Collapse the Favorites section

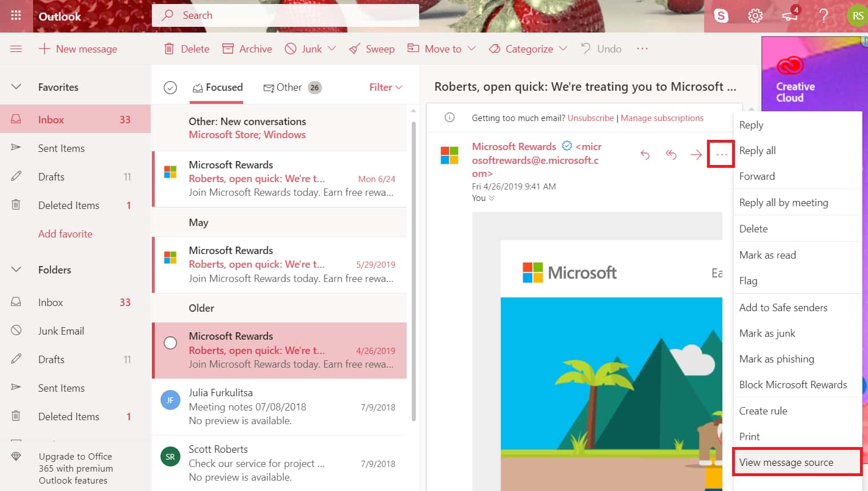16,86
